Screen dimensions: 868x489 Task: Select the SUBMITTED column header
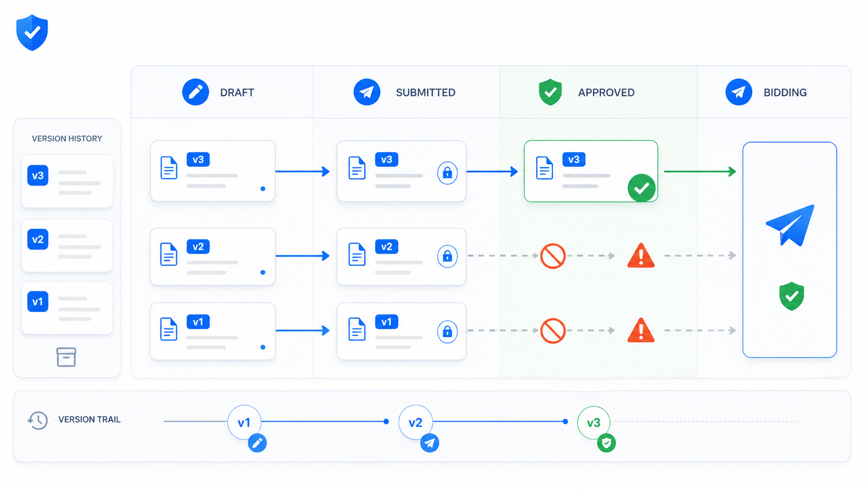click(x=407, y=92)
